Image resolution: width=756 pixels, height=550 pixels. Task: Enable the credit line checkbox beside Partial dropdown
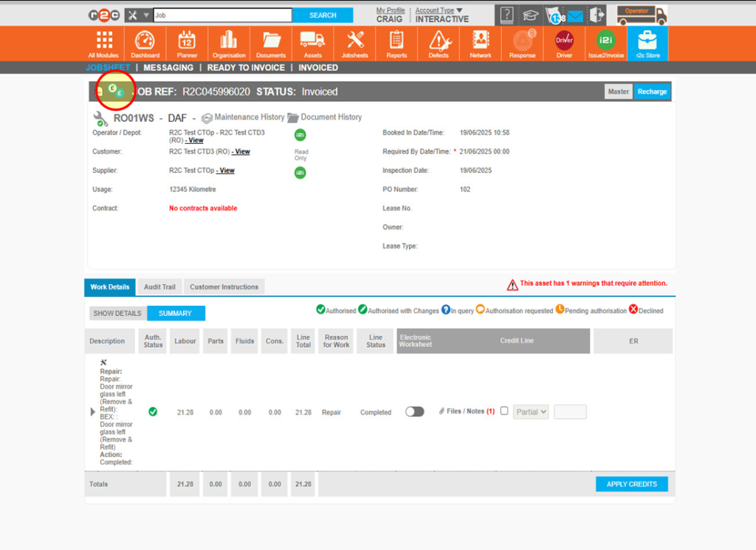(x=504, y=411)
